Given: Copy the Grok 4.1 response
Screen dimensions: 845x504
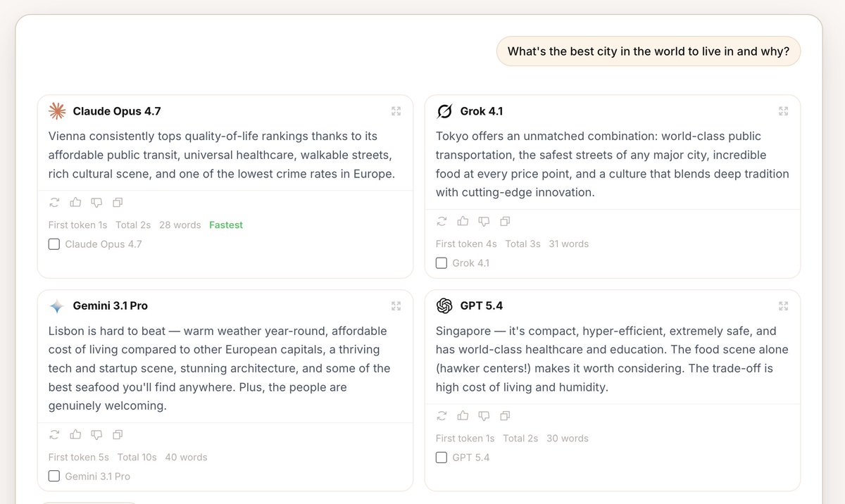Looking at the screenshot, I should tap(505, 221).
